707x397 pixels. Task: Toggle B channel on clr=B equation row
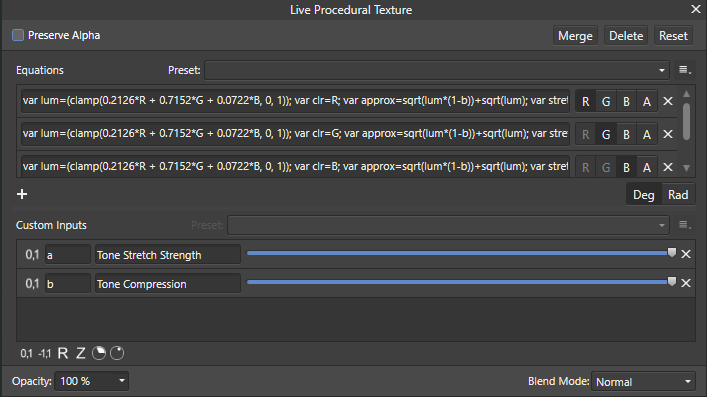pyautogui.click(x=626, y=167)
